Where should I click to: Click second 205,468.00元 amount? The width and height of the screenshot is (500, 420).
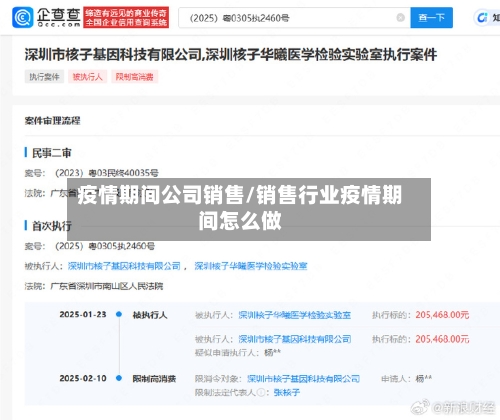point(442,339)
